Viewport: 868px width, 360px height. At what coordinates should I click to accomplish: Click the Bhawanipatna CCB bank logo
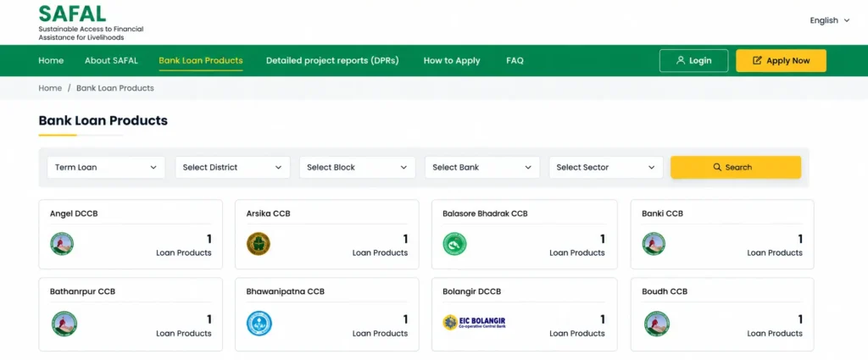tap(259, 324)
